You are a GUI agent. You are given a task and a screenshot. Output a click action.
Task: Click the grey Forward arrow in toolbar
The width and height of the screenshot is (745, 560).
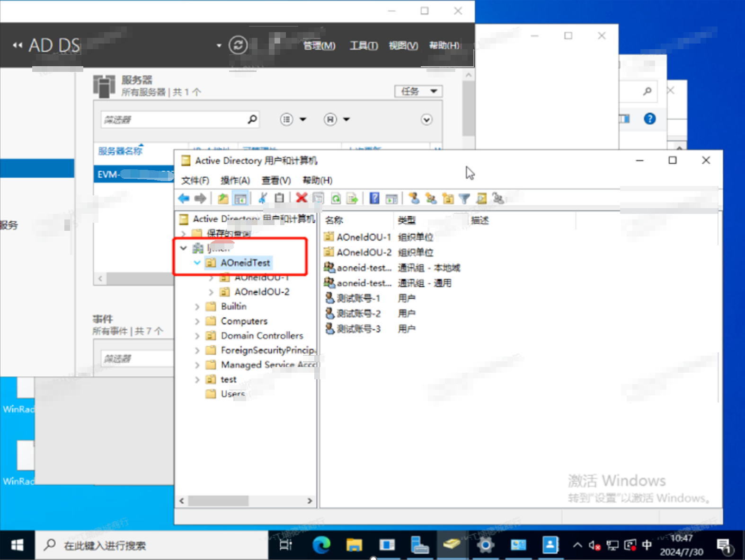[200, 199]
